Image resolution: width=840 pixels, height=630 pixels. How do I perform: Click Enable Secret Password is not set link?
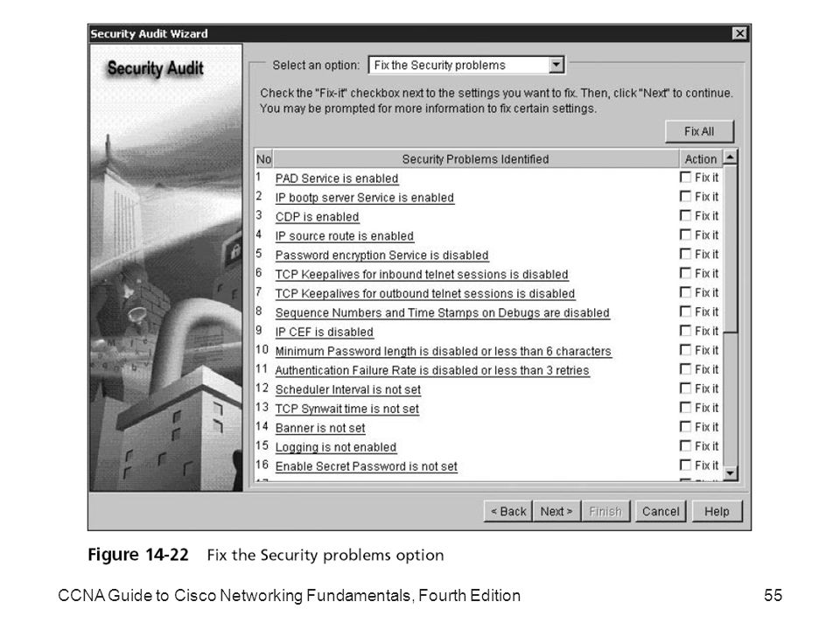pyautogui.click(x=367, y=466)
